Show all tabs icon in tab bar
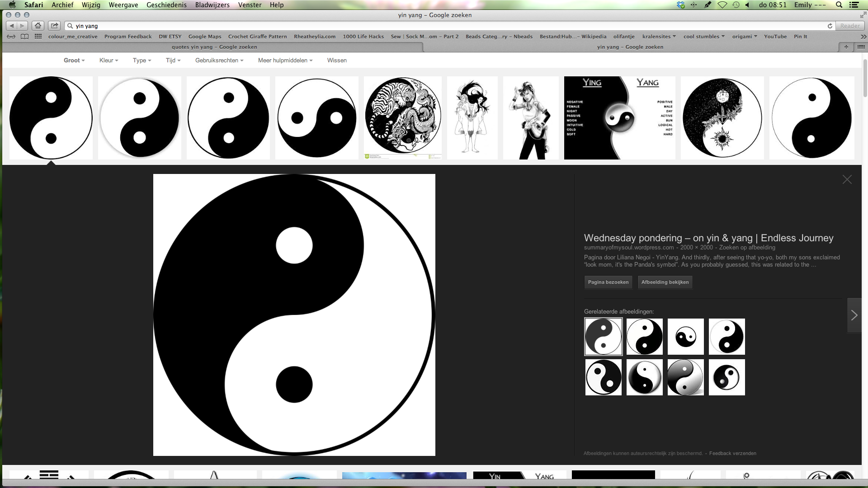 tap(861, 47)
